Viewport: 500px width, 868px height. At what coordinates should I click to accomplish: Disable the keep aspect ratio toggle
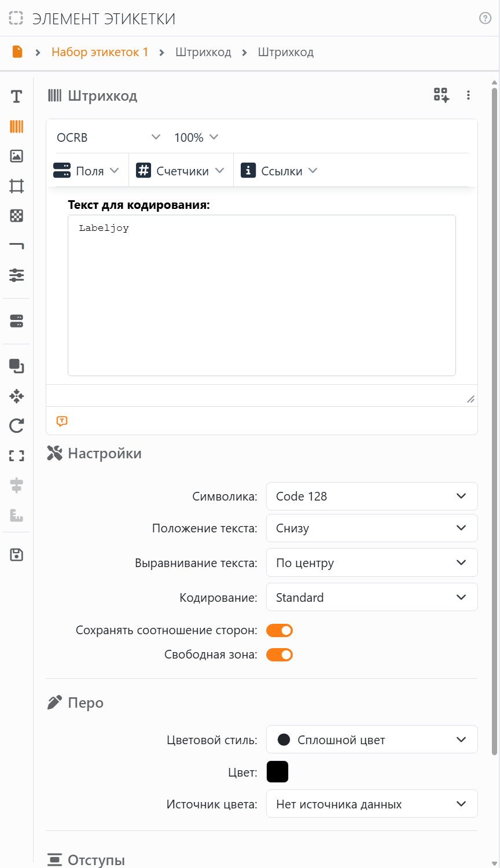pyautogui.click(x=280, y=630)
